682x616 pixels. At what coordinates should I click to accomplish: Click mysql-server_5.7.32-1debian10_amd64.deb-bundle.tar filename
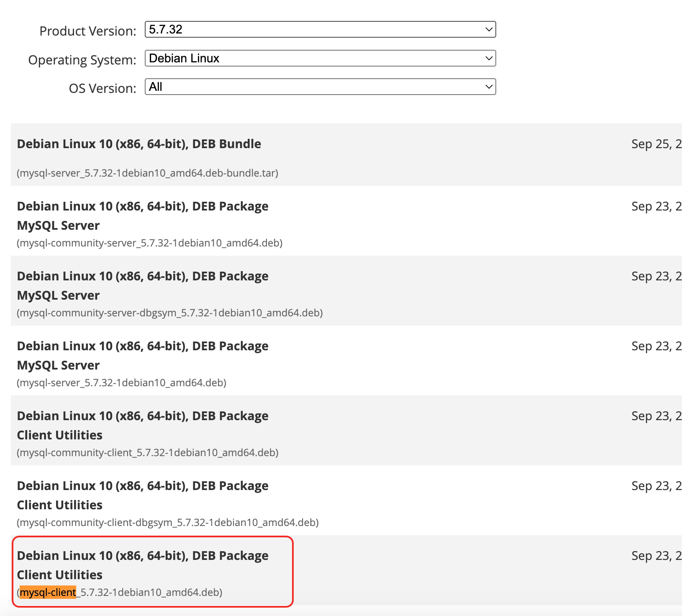pyautogui.click(x=147, y=173)
